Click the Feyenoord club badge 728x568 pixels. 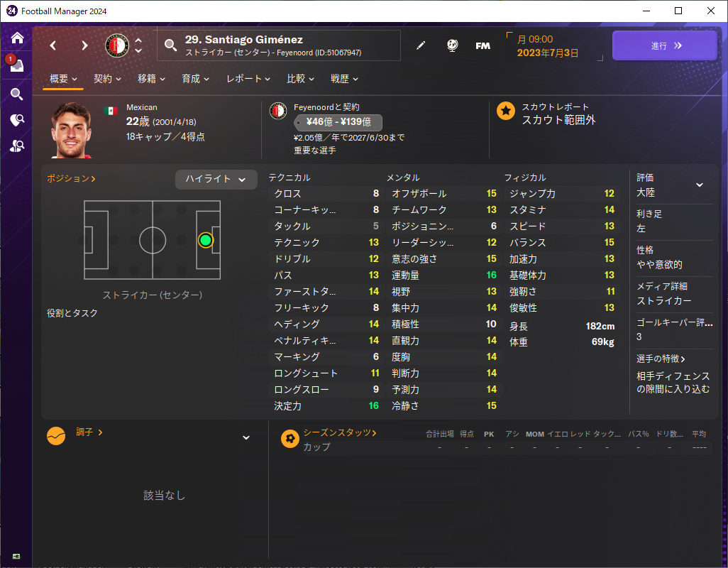(x=116, y=45)
